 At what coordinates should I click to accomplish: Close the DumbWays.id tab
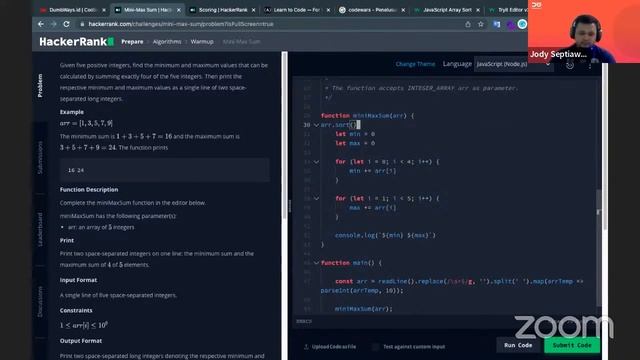point(104,10)
